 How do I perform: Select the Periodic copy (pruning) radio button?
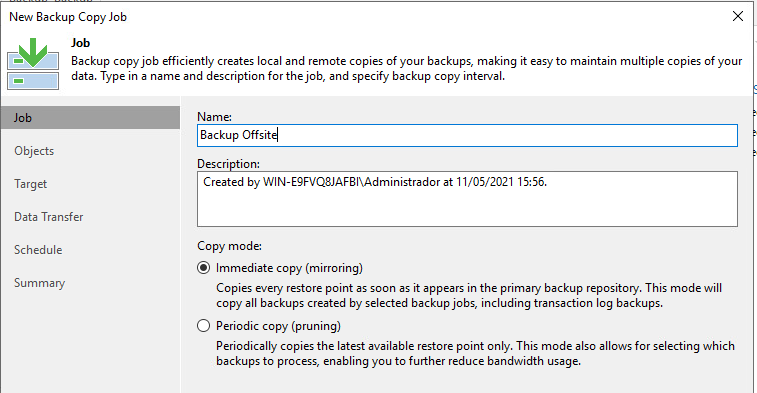pos(204,326)
